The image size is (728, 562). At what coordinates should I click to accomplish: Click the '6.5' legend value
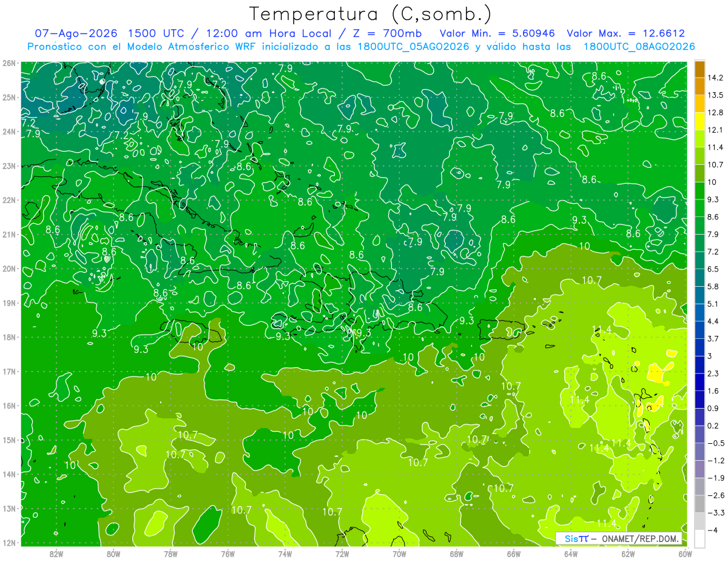713,269
